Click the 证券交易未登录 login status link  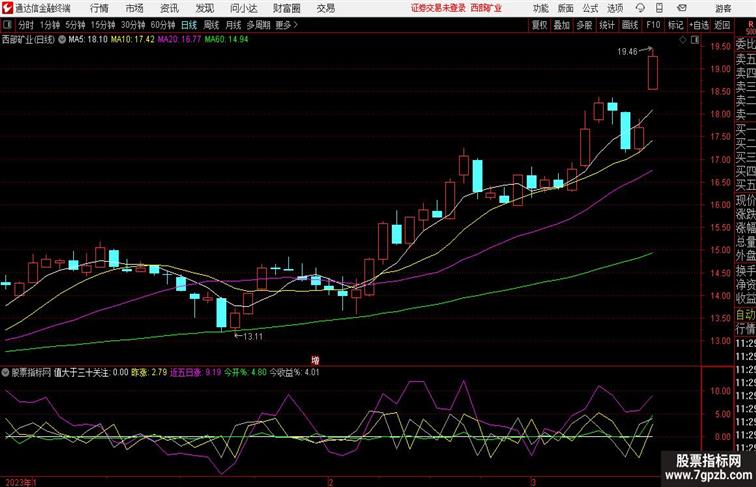(438, 8)
